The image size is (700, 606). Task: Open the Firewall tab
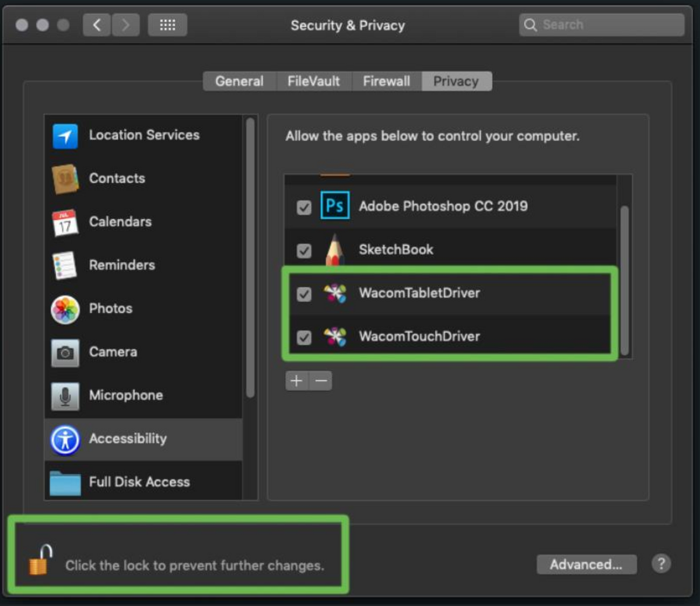[386, 82]
